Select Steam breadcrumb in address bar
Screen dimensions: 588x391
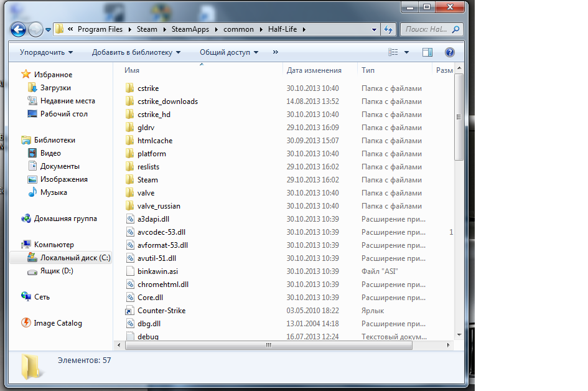tap(147, 29)
